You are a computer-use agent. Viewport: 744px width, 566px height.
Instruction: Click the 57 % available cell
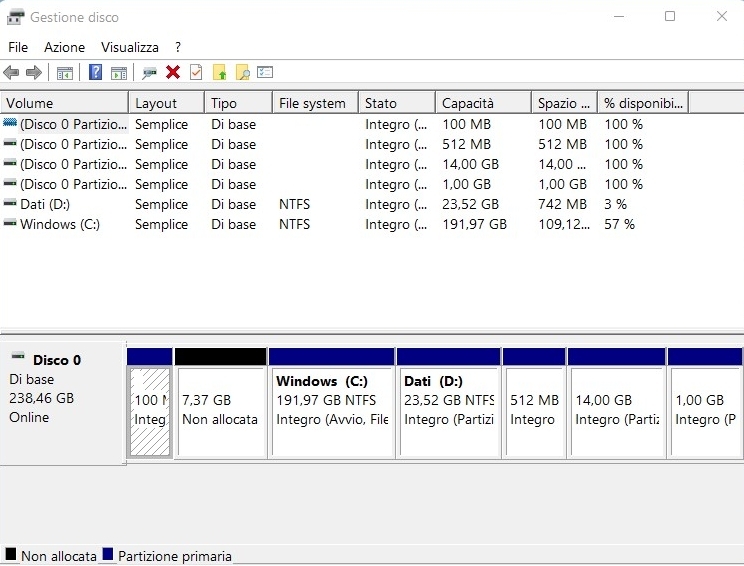click(x=619, y=224)
